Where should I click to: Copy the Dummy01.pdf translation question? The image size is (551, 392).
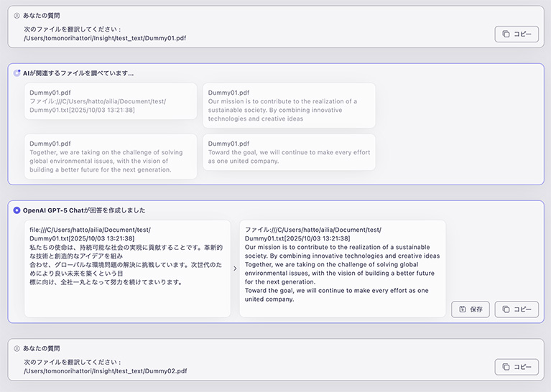coord(517,34)
